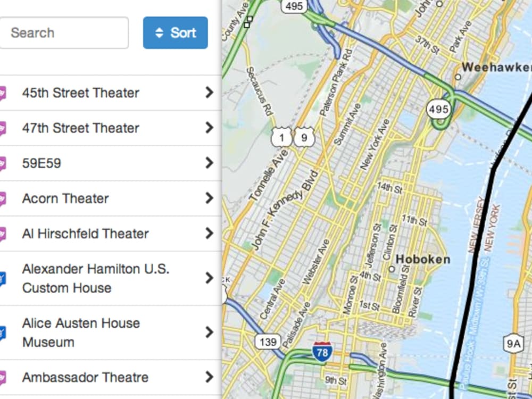Click the Weehawken label on the map
Image resolution: width=532 pixels, height=399 pixels.
pyautogui.click(x=497, y=67)
